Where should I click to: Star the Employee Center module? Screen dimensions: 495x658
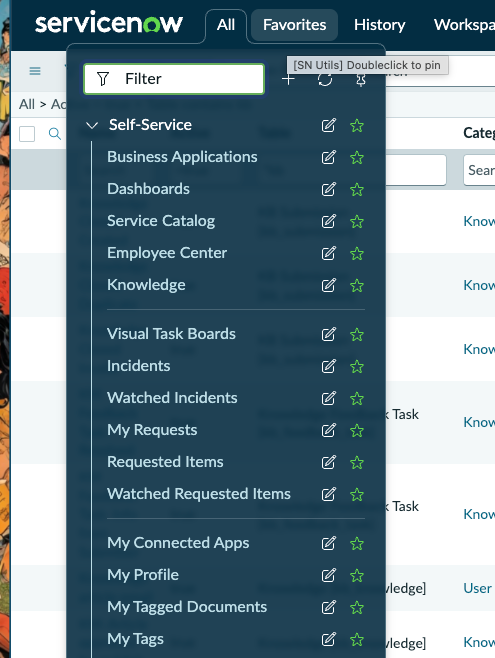[x=357, y=253]
